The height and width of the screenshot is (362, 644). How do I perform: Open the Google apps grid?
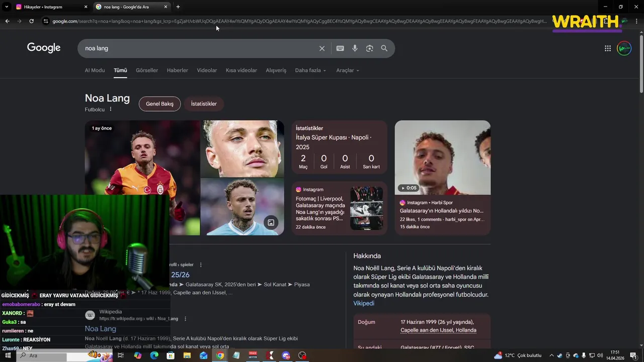[608, 48]
